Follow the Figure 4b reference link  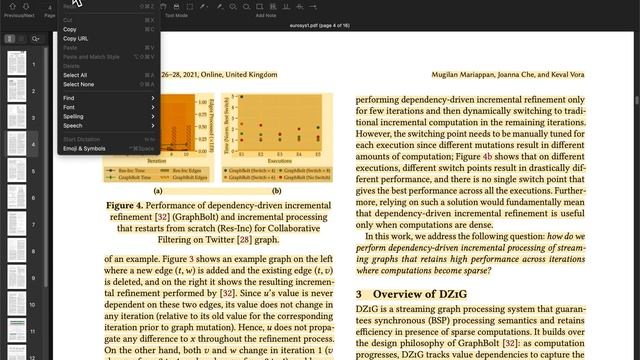coord(487,157)
